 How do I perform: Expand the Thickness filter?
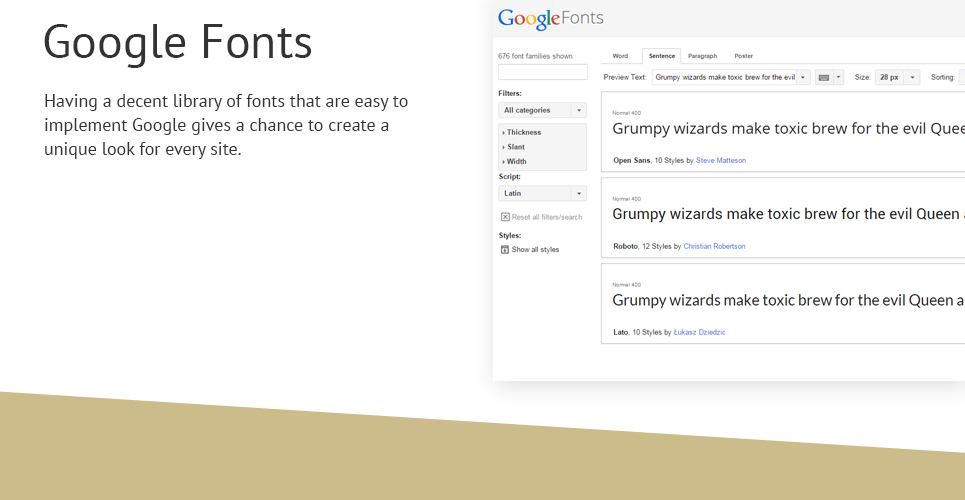coord(522,132)
